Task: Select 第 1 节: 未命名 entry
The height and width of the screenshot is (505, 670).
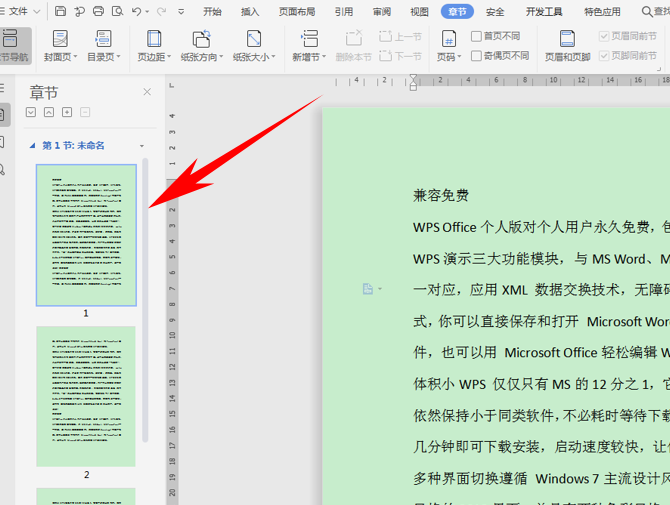Action: 73,146
